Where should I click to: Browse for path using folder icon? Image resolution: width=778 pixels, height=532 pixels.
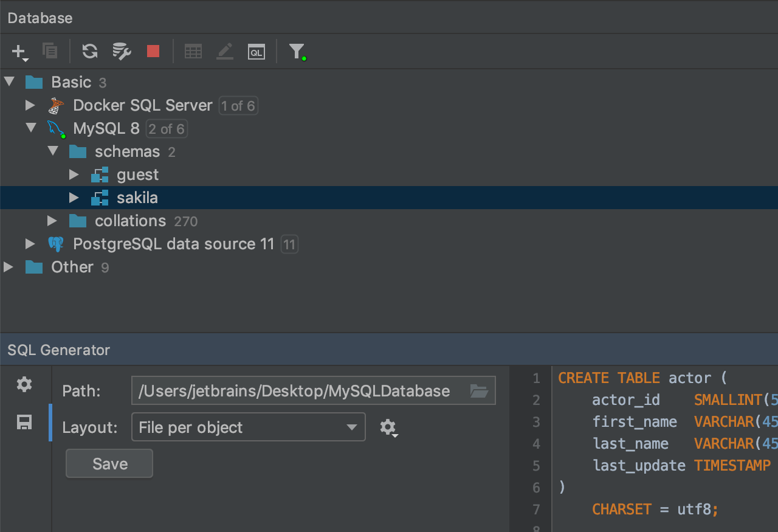click(x=479, y=391)
